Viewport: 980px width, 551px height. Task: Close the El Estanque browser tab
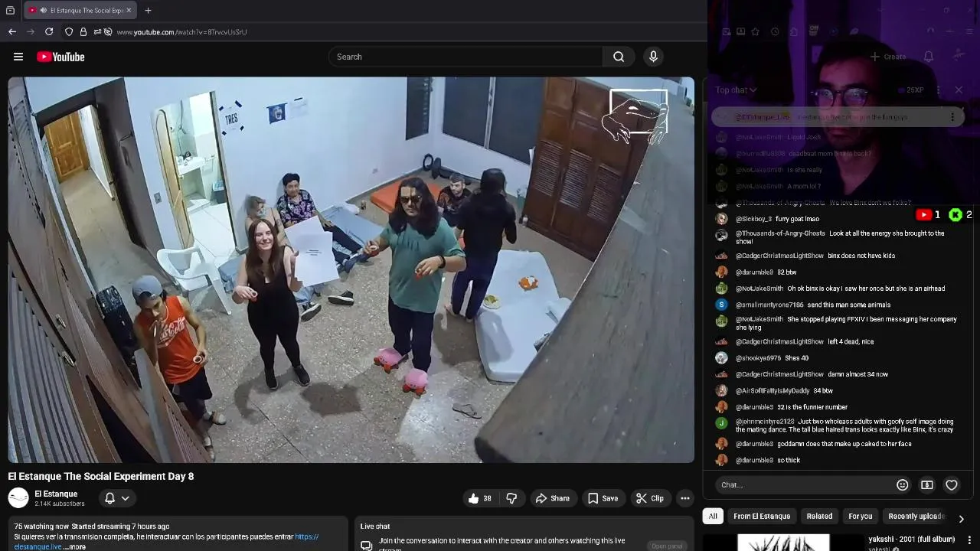pyautogui.click(x=129, y=11)
